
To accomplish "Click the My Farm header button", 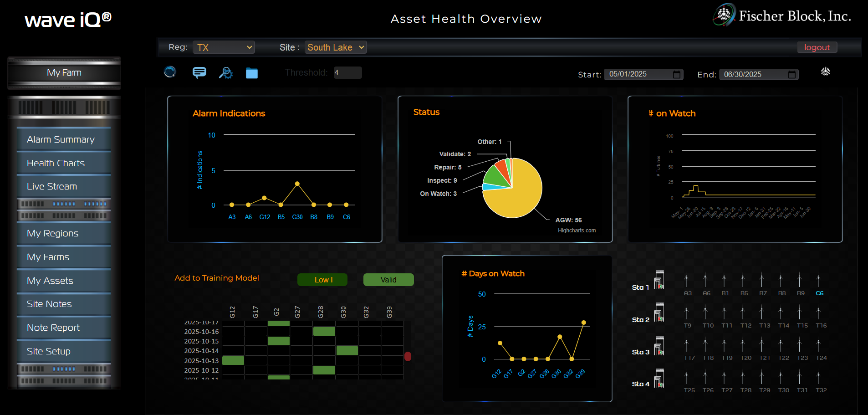I will [x=64, y=72].
